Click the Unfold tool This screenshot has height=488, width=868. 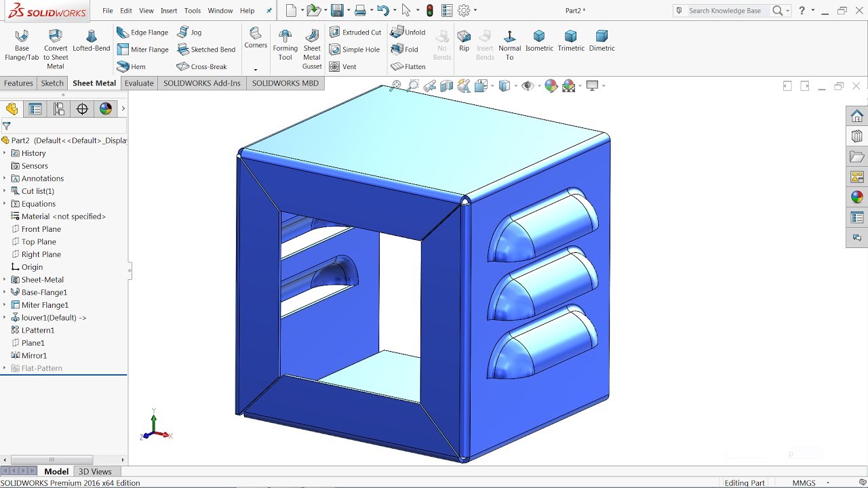tap(408, 33)
